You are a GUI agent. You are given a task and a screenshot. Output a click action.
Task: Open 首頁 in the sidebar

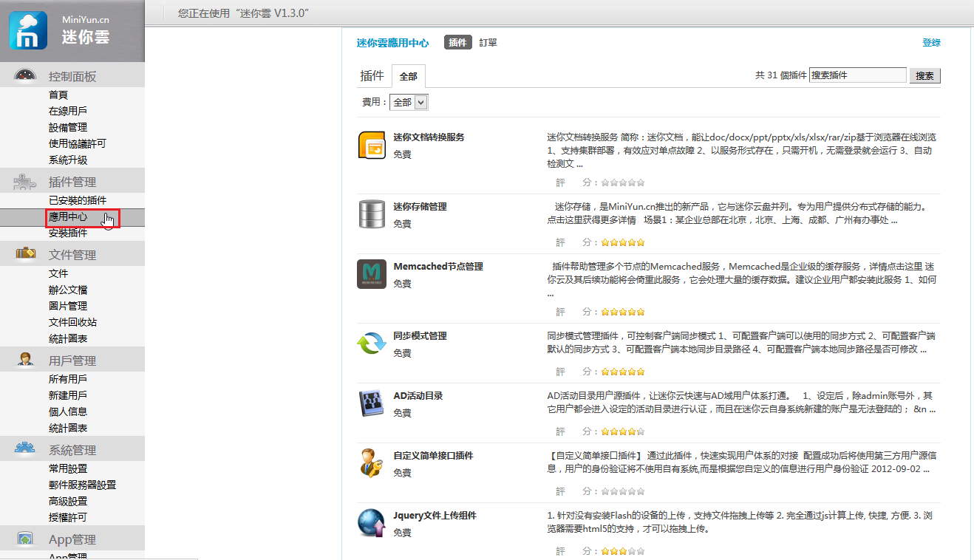click(x=58, y=95)
